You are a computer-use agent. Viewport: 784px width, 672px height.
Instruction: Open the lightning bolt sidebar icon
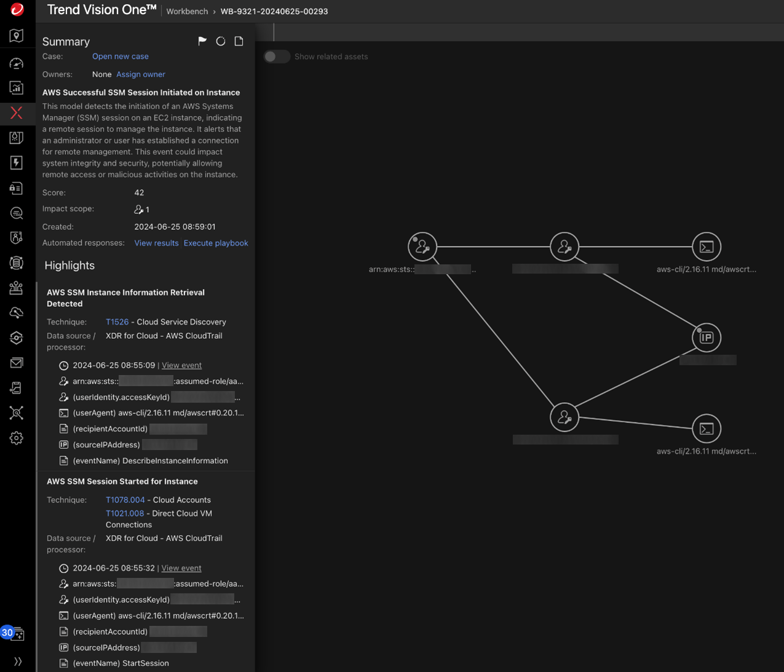17,162
